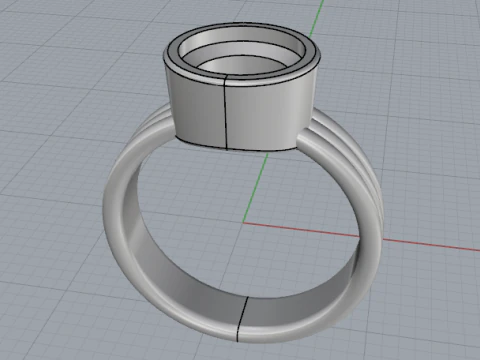
Task: Click the seam line at band bottom
Action: pyautogui.click(x=242, y=319)
